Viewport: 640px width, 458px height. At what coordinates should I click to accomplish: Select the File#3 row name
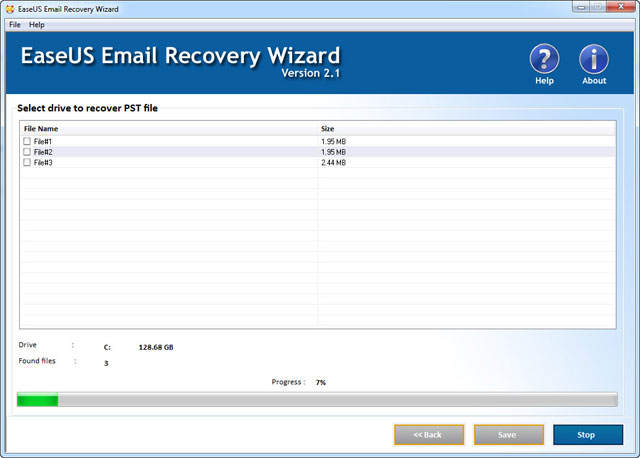[43, 163]
